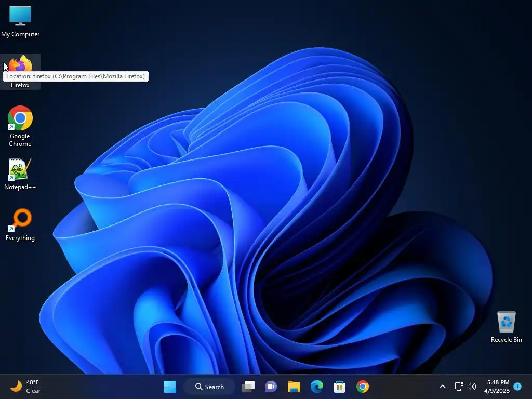Select the Notepad++ desktop shortcut
532x399 pixels.
click(x=20, y=174)
